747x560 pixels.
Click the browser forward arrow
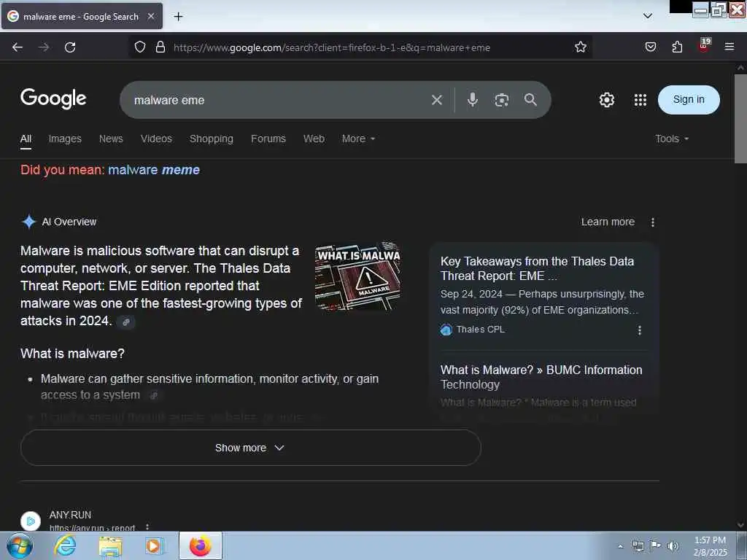tap(43, 47)
